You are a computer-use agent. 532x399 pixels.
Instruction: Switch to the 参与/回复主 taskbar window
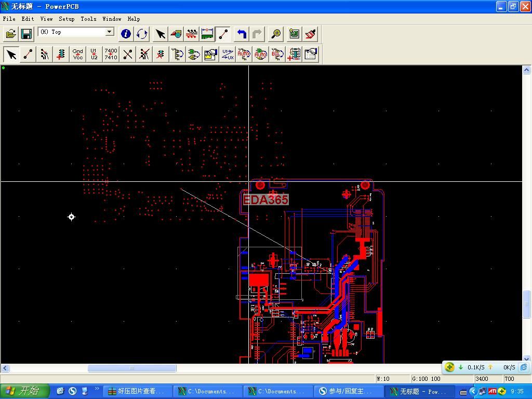coord(348,391)
